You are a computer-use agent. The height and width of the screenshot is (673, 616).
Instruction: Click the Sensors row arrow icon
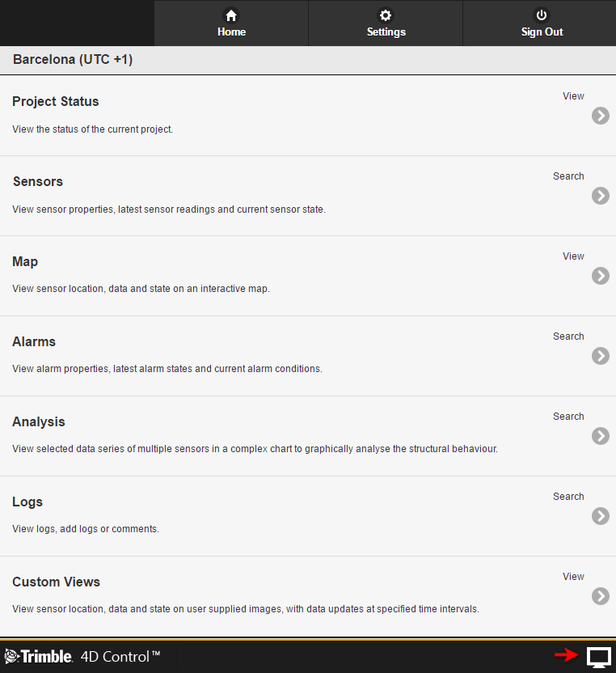pos(601,196)
